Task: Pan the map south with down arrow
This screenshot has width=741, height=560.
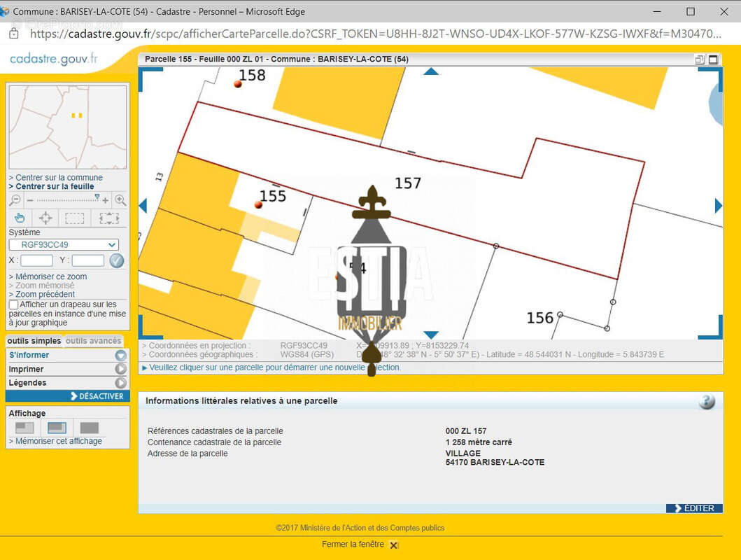Action: pos(431,335)
